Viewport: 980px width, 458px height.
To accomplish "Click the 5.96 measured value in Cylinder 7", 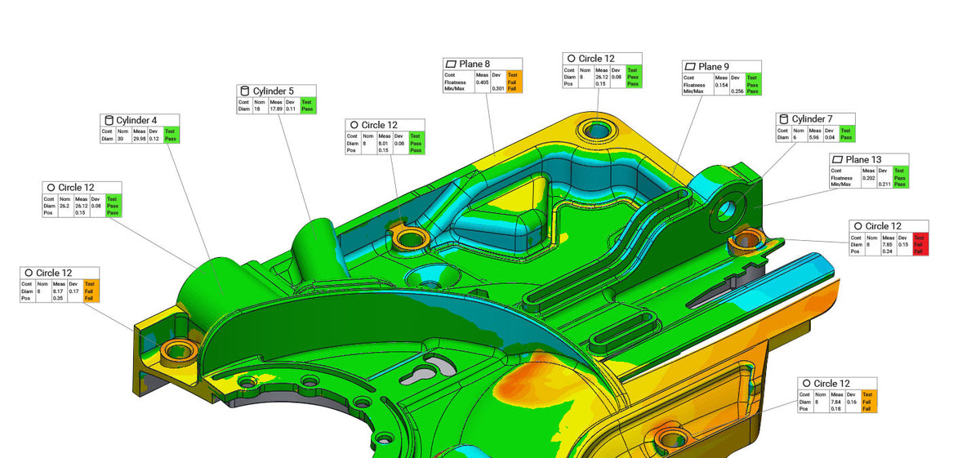I will (x=814, y=138).
